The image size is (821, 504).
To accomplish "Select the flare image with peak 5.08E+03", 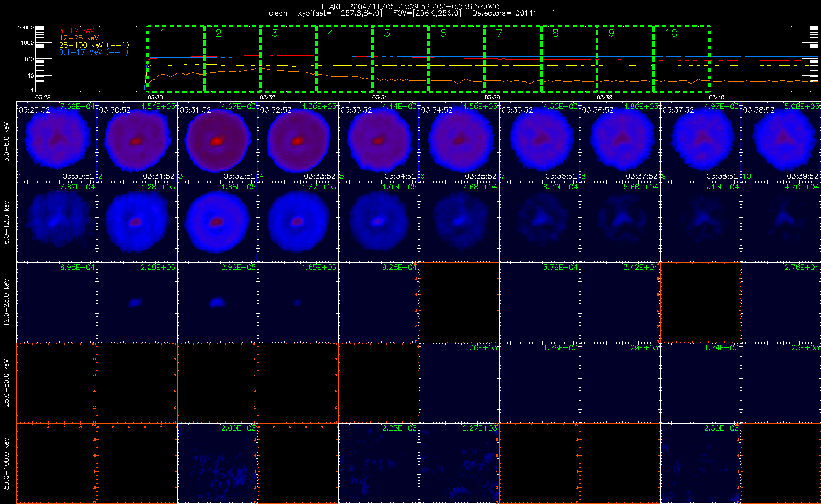I will [781, 141].
